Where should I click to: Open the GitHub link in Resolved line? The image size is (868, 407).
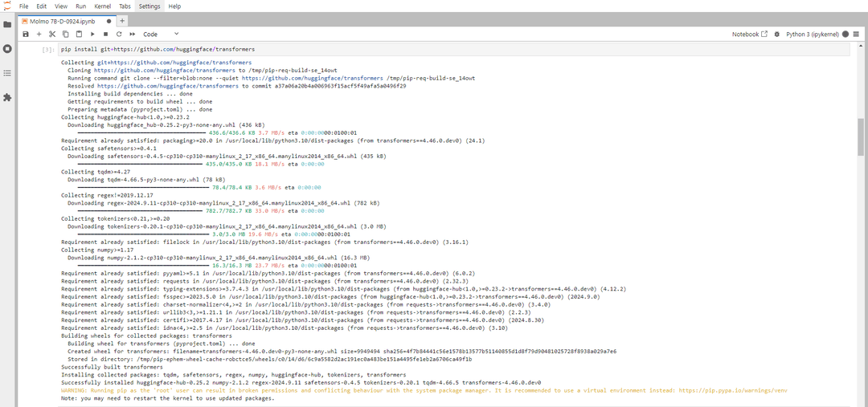click(168, 86)
